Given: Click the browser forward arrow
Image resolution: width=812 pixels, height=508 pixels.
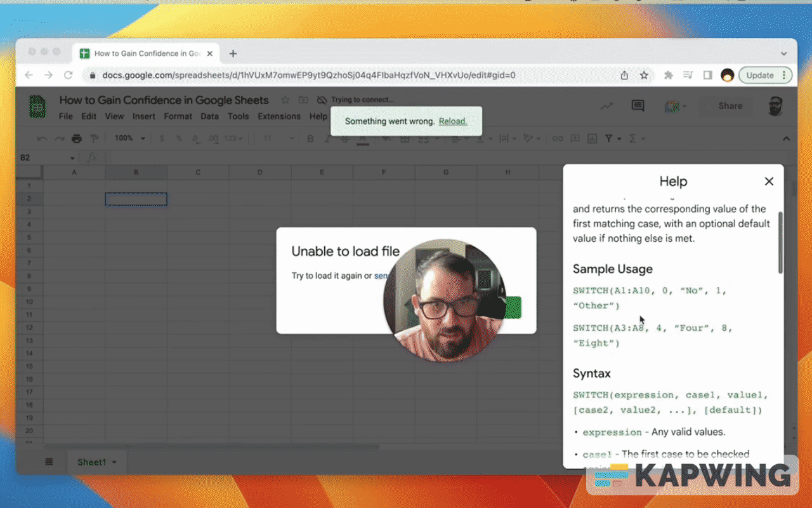Looking at the screenshot, I should [49, 75].
